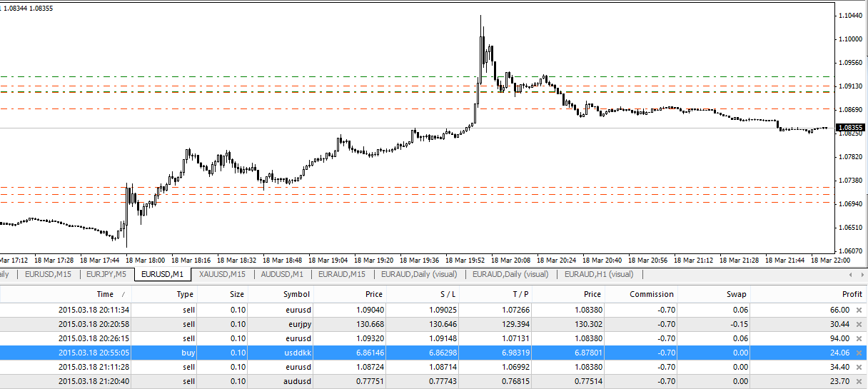868x389 pixels.
Task: Select the AUDUSD,M1 chart tab
Action: [282, 274]
